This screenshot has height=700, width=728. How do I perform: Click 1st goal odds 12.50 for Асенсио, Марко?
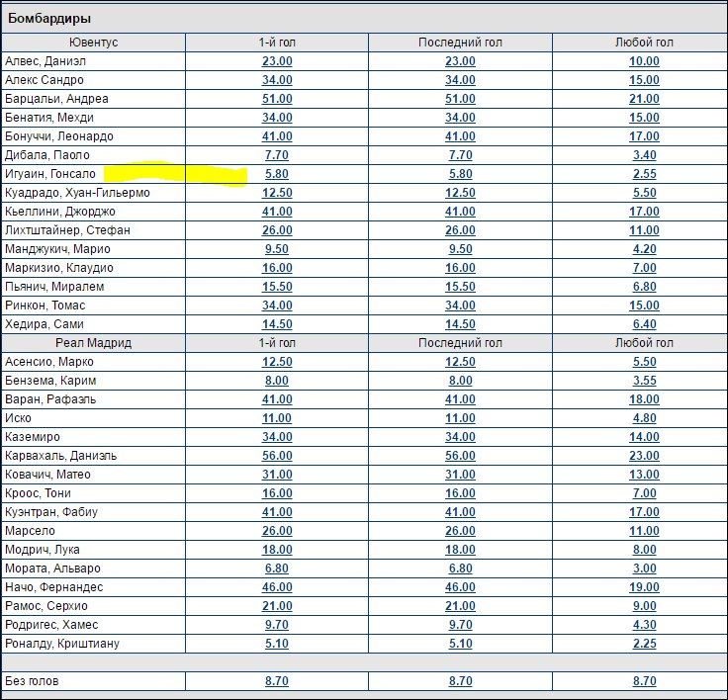coord(277,362)
